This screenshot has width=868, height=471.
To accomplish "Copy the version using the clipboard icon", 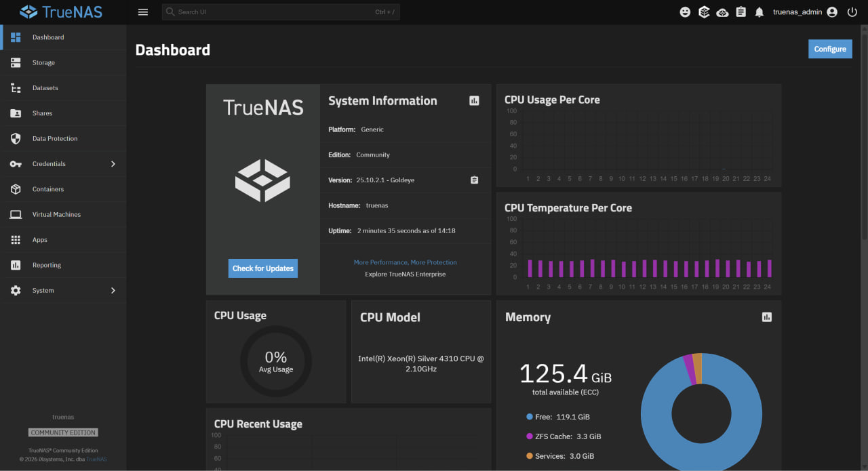I will pyautogui.click(x=474, y=180).
